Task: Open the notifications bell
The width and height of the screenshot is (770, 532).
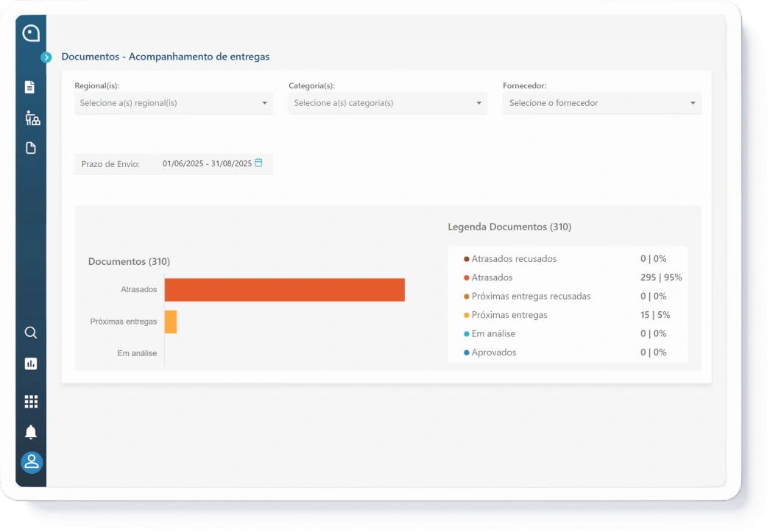Action: (x=31, y=432)
